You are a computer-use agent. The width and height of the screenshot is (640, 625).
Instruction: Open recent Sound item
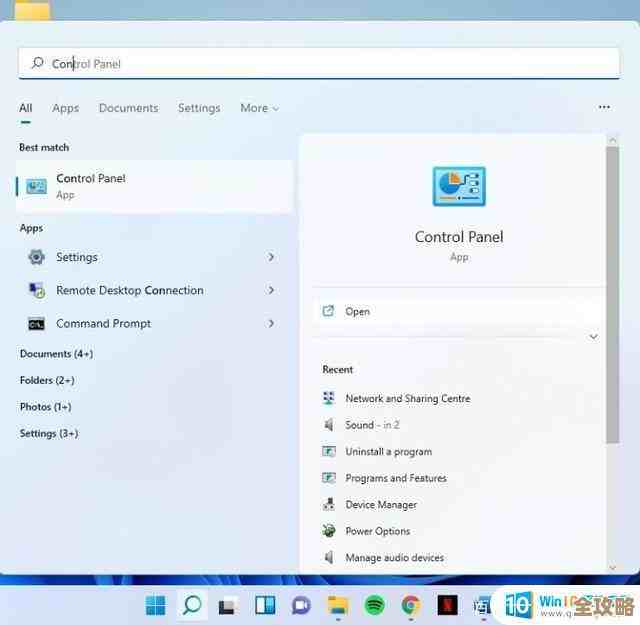pyautogui.click(x=372, y=425)
